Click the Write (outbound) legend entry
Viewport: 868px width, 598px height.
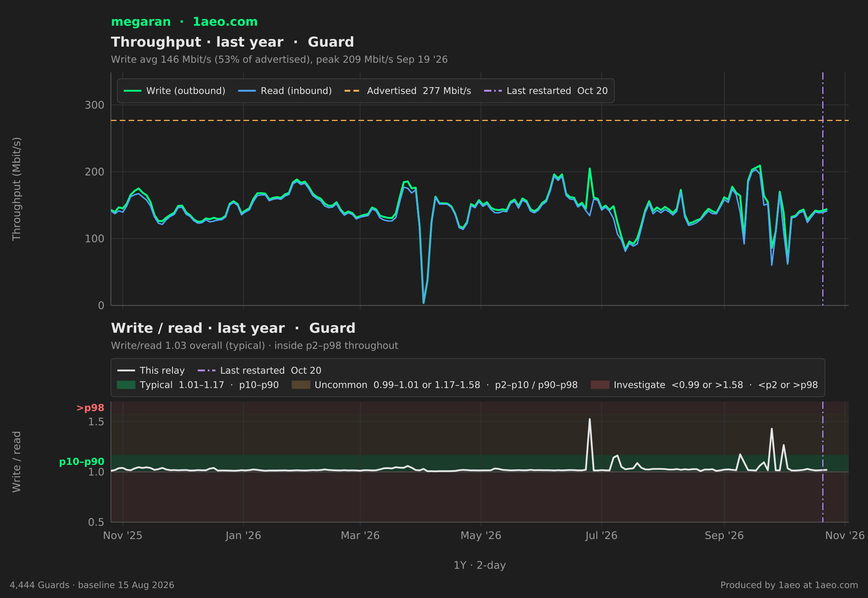point(174,91)
